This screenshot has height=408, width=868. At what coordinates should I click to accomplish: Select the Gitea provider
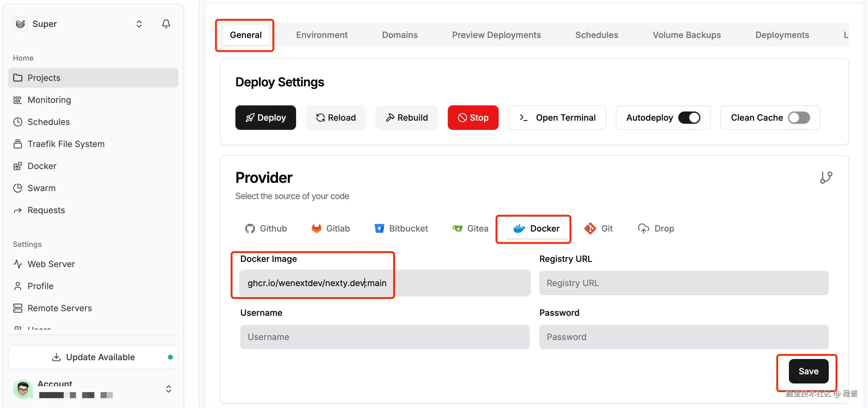point(470,228)
